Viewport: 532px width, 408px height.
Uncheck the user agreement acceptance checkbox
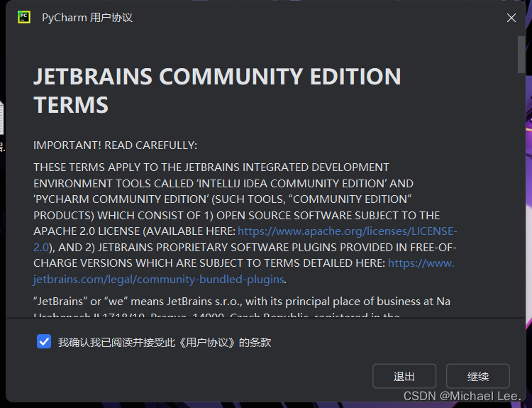(x=44, y=342)
